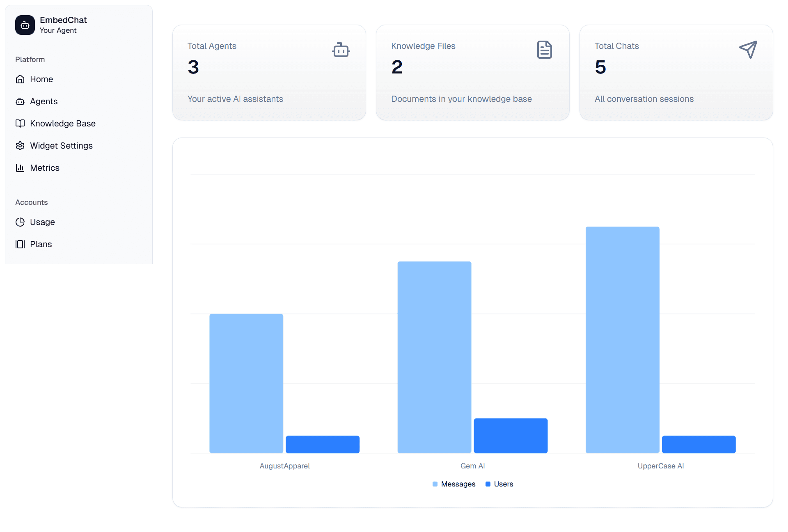The image size is (788, 532).
Task: Click the Plans icon in the sidebar
Action: pyautogui.click(x=20, y=244)
